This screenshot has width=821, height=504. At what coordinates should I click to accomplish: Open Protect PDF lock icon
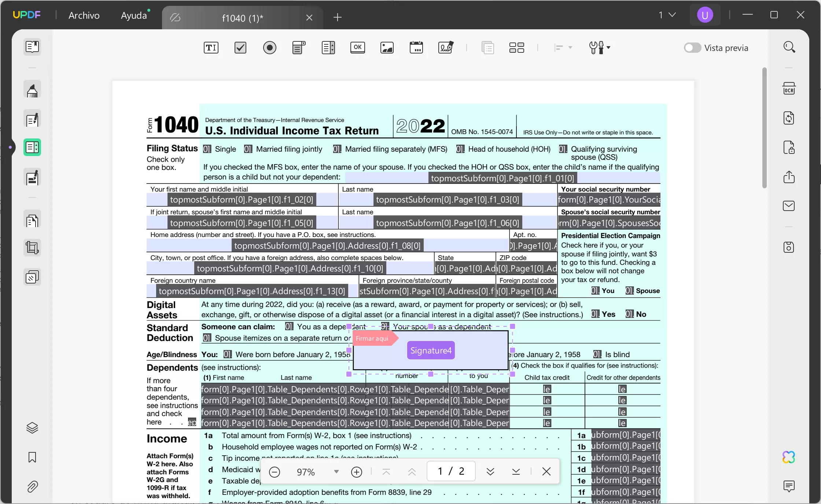(x=789, y=147)
